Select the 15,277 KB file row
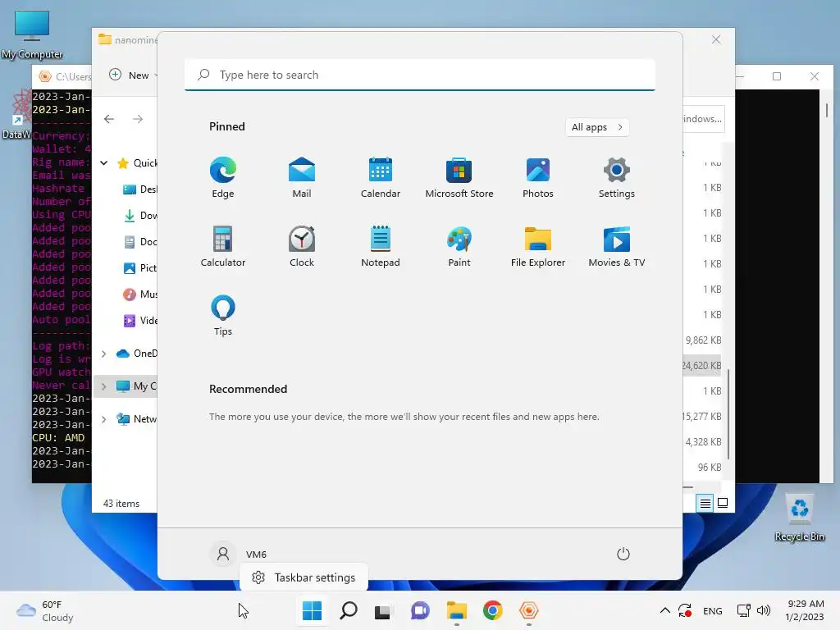 pos(702,416)
